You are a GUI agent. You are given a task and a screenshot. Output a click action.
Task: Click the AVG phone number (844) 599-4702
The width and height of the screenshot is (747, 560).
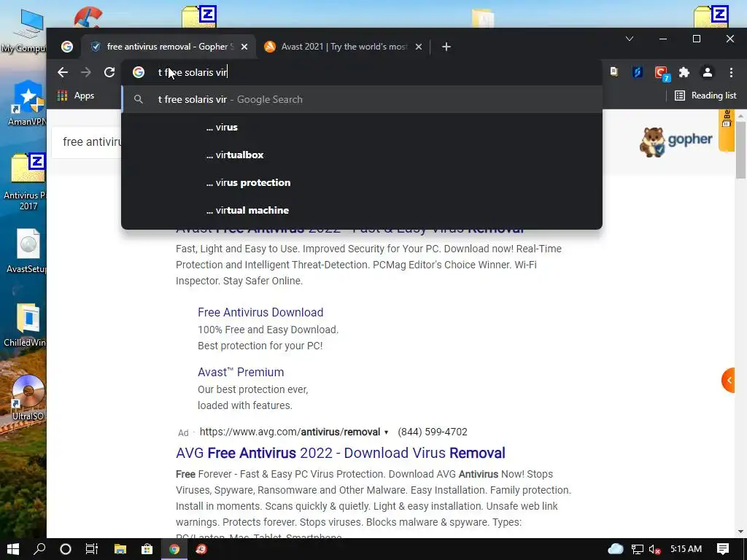click(x=433, y=432)
